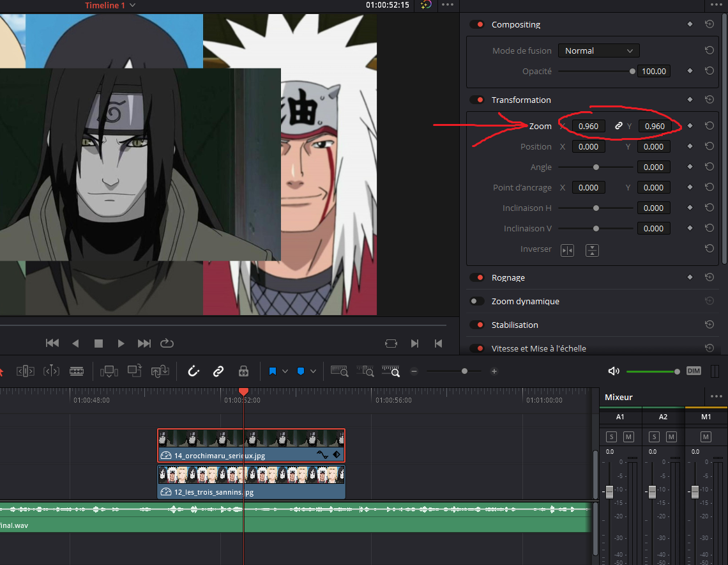Toggle the timeline Snapping magnet icon
Image resolution: width=728 pixels, height=565 pixels.
click(194, 371)
